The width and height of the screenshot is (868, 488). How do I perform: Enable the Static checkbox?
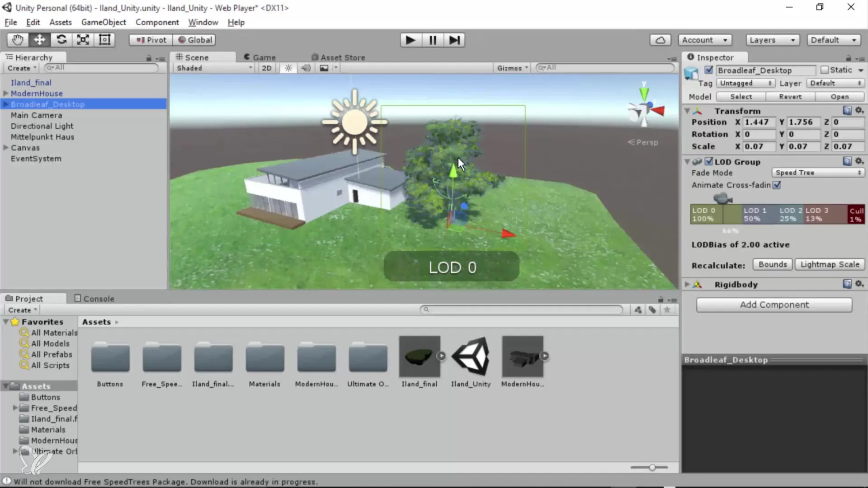825,70
